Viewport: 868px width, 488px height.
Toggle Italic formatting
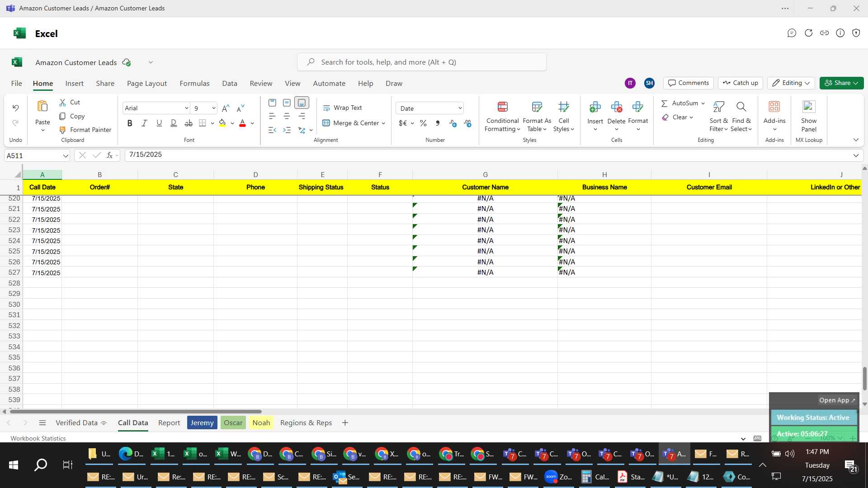click(x=144, y=123)
